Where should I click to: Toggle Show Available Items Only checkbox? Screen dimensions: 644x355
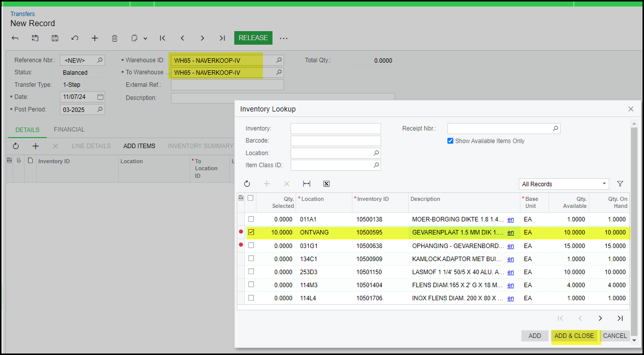[450, 141]
